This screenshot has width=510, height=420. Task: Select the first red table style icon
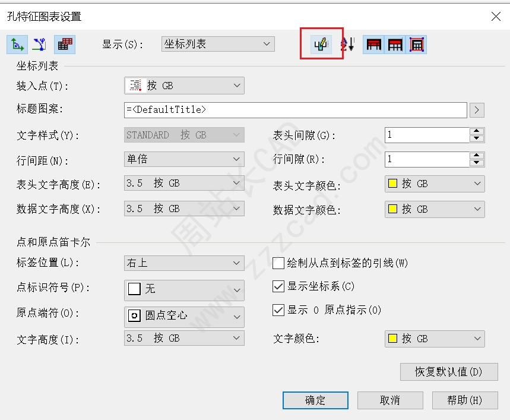[x=374, y=45]
